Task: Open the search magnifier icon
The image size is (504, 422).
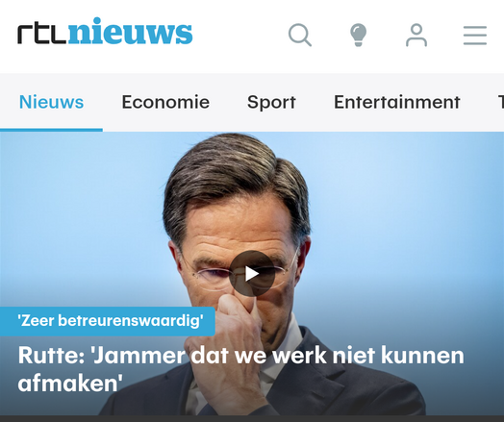Action: 300,35
